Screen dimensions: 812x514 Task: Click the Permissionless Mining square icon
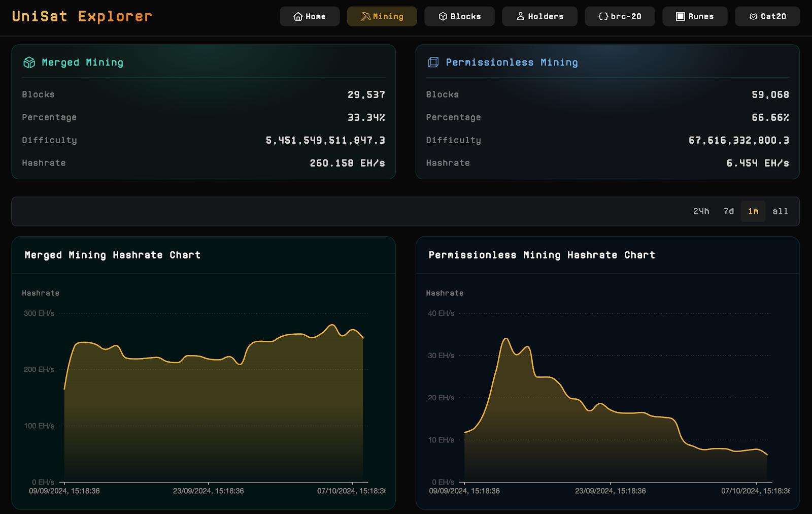433,62
